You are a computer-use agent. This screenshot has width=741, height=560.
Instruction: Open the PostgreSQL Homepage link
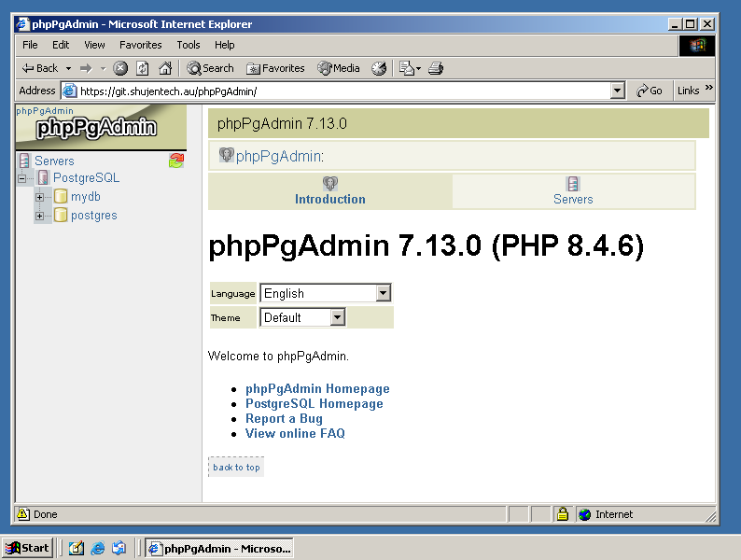tap(315, 403)
